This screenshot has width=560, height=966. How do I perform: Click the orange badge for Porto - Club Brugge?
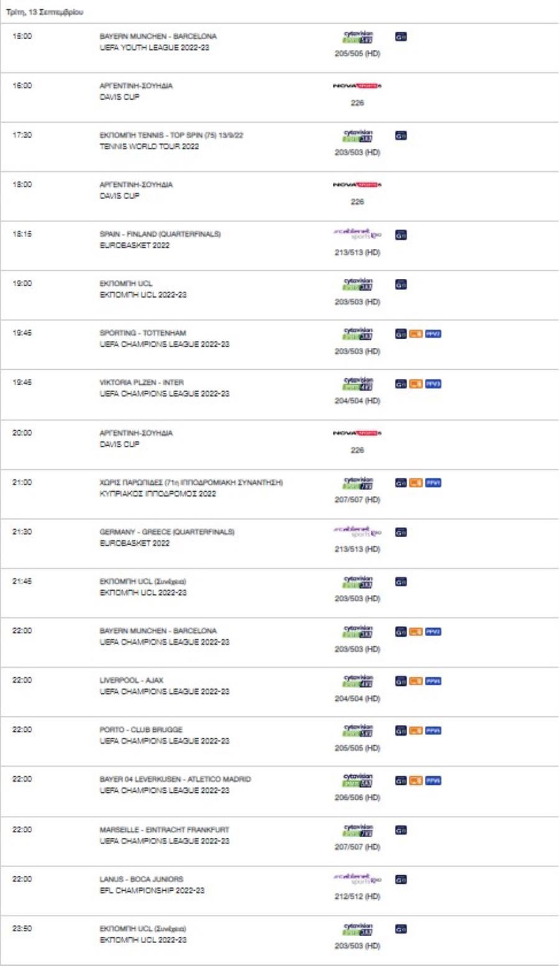coord(416,731)
